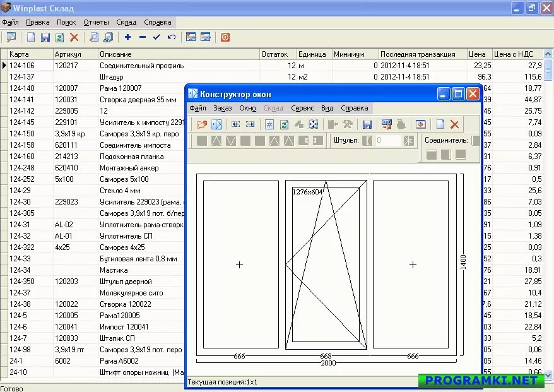Click the up arrow of the Склад table scrollbar
This screenshot has height=392, width=554.
click(x=548, y=54)
